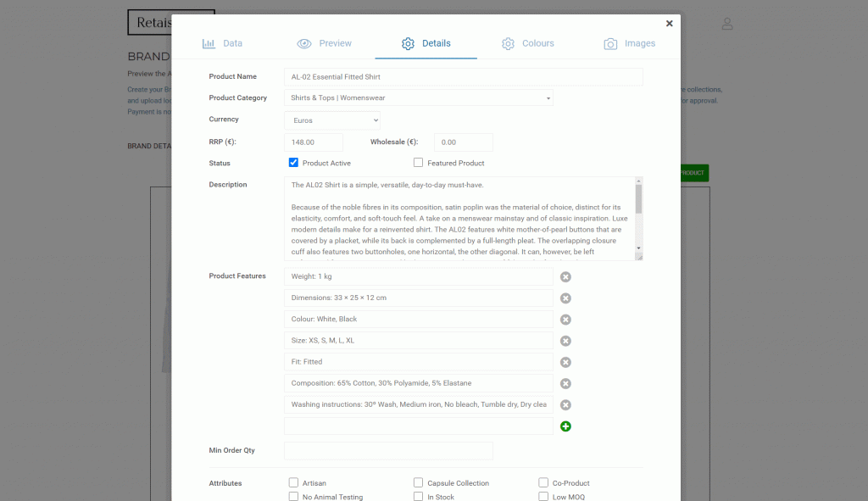Viewport: 868px width, 501px height.
Task: Remove the Composition feature row
Action: [x=565, y=384]
